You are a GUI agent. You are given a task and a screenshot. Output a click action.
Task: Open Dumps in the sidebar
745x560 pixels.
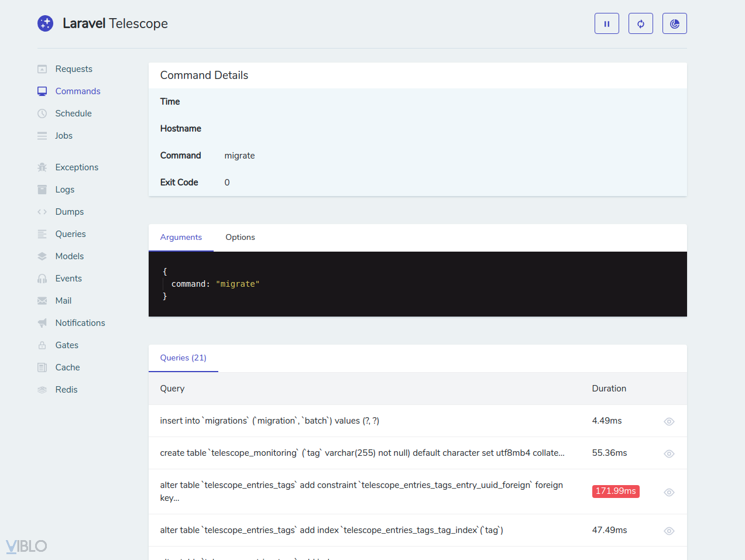(x=70, y=212)
